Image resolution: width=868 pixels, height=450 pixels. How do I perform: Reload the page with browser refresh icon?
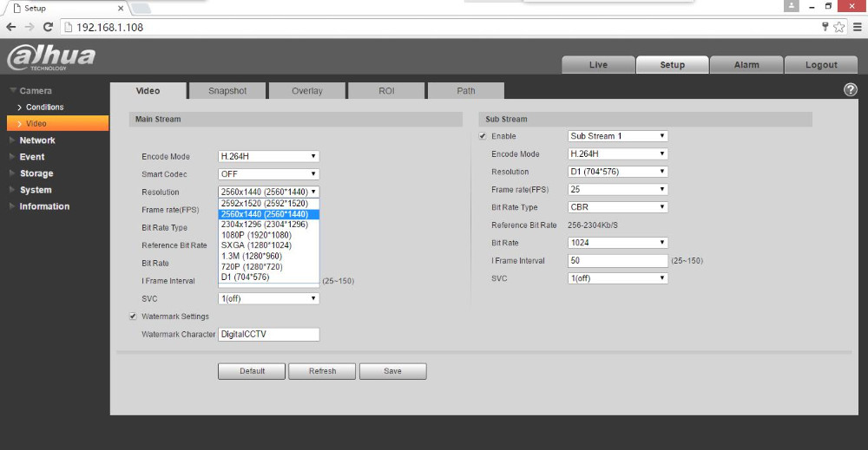click(x=48, y=27)
